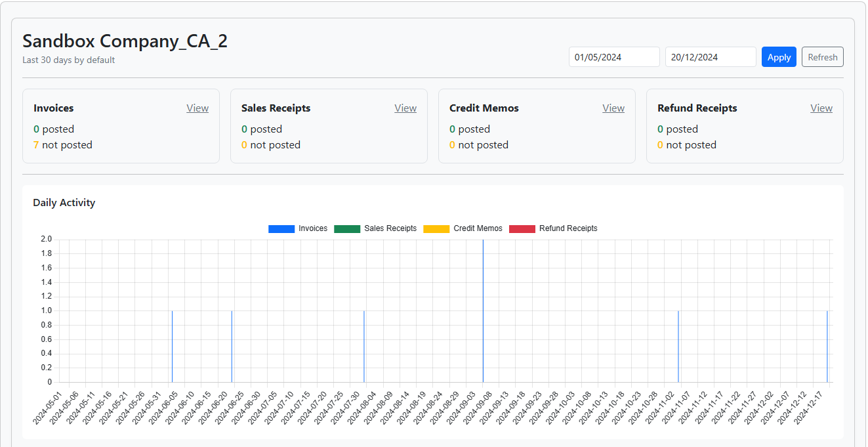This screenshot has width=868, height=447.
Task: Toggle Invoices series via blue legend swatch
Action: [x=281, y=228]
